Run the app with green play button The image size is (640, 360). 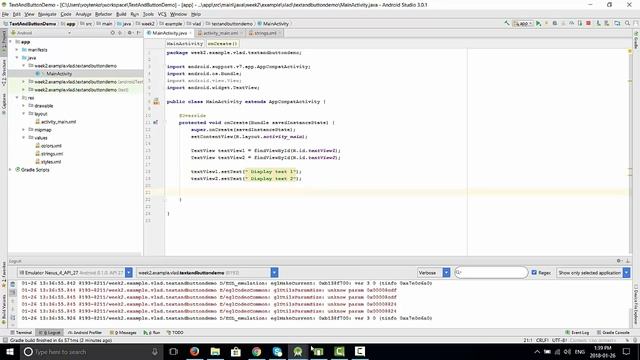coord(538,24)
